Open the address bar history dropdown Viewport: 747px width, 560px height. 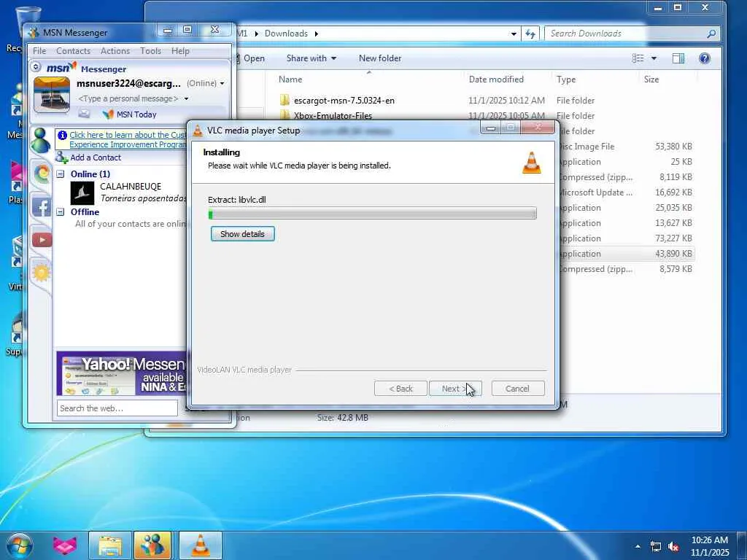[x=514, y=34]
